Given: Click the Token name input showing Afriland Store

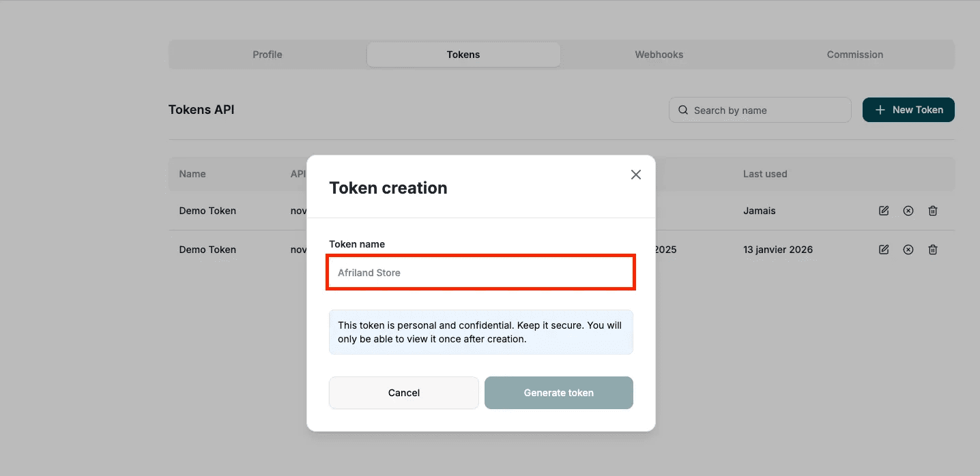Looking at the screenshot, I should pyautogui.click(x=480, y=272).
